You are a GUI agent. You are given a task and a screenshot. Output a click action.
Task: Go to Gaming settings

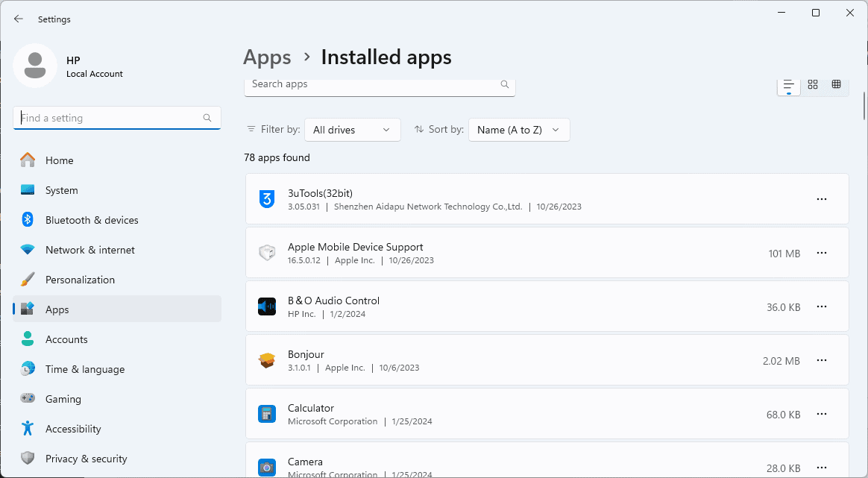coord(117,399)
